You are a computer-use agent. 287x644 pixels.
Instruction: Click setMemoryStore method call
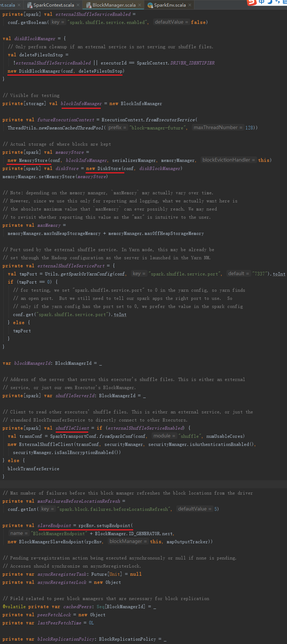pyautogui.click(x=57, y=177)
